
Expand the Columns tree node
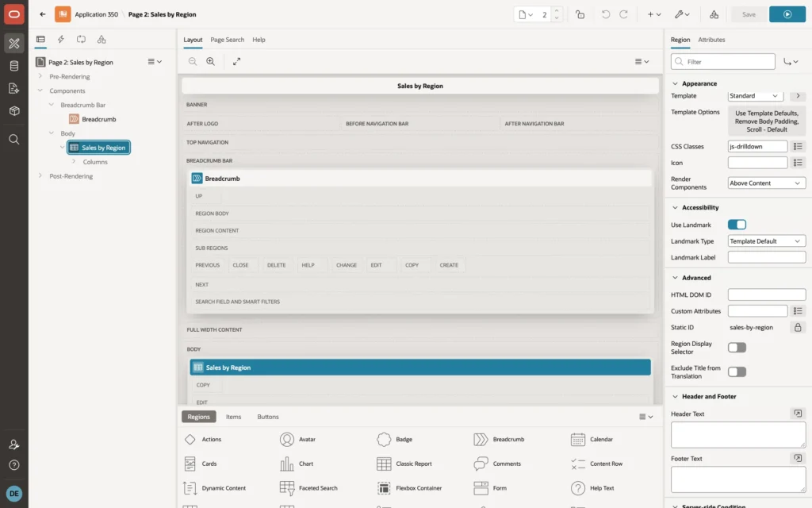click(74, 162)
